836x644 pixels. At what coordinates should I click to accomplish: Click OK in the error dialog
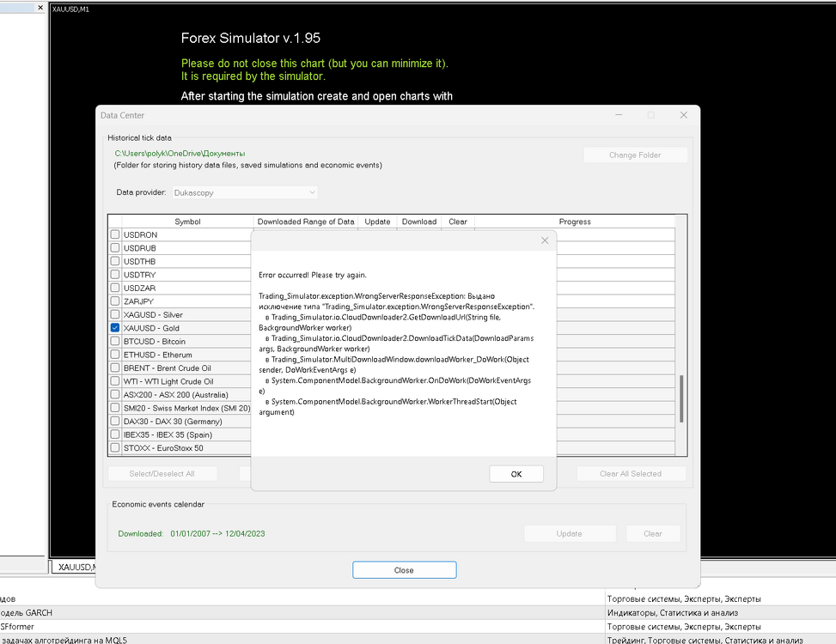tap(516, 473)
